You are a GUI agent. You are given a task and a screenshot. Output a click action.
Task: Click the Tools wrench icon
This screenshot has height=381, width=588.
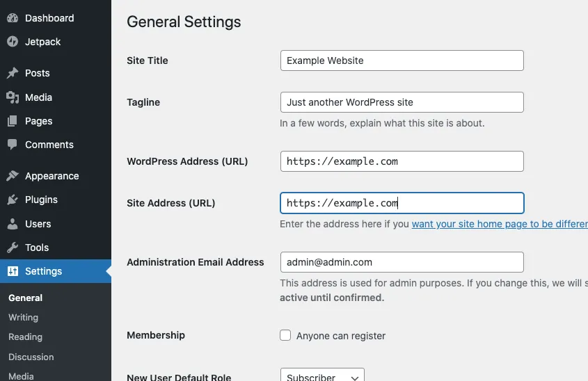tap(13, 248)
